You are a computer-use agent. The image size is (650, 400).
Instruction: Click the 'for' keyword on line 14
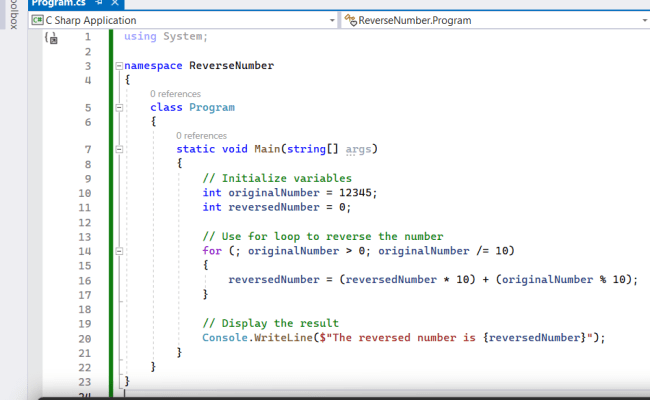click(x=212, y=251)
